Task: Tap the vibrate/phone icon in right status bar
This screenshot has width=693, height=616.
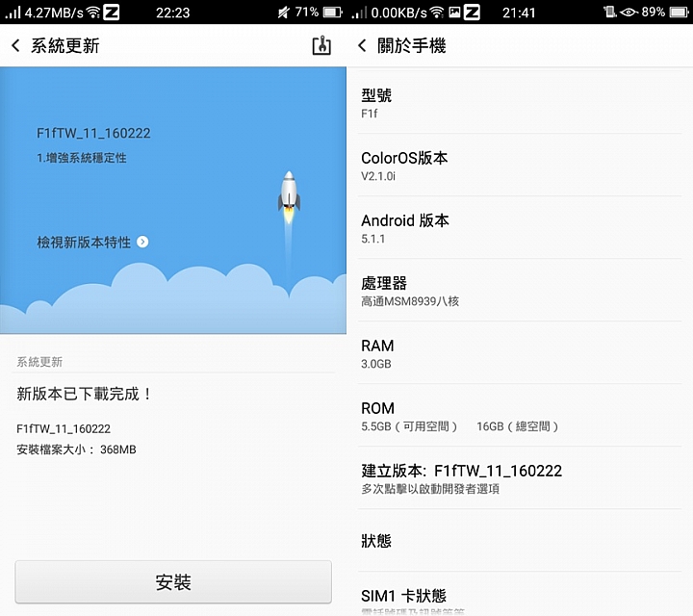Action: (610, 12)
